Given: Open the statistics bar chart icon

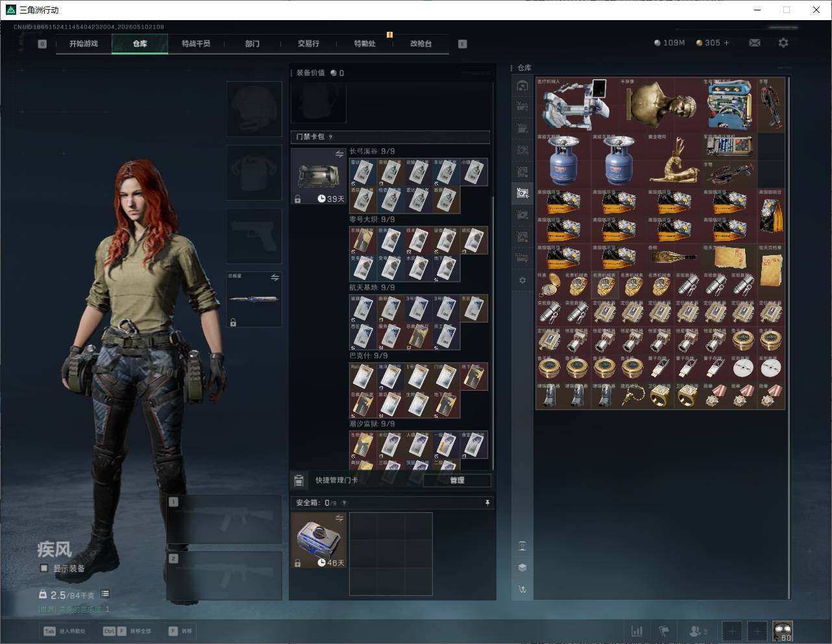Looking at the screenshot, I should [637, 631].
